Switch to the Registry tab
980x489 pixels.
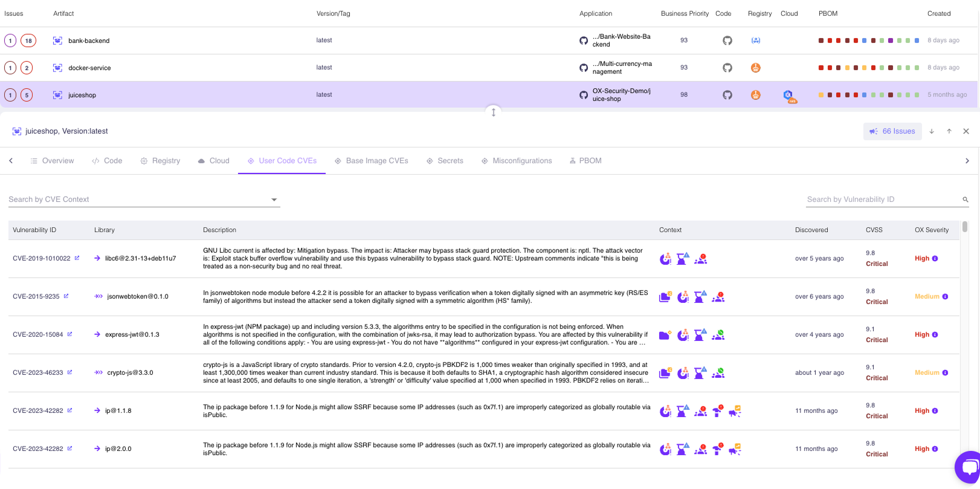pyautogui.click(x=160, y=161)
